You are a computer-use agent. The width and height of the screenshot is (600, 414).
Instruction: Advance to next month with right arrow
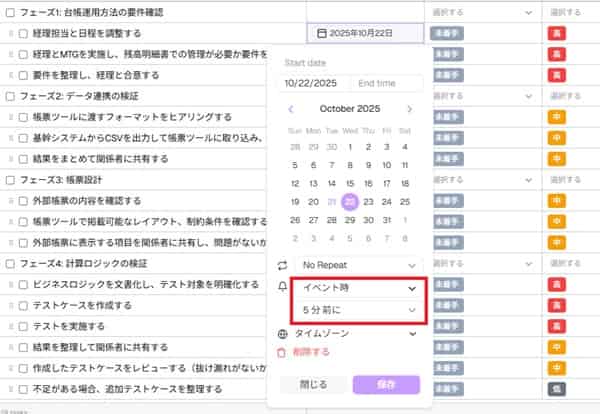tap(409, 109)
